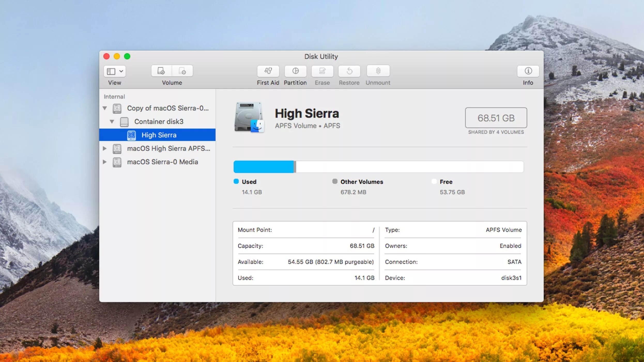This screenshot has width=644, height=362.
Task: Click the green zoom window button
Action: click(x=127, y=56)
